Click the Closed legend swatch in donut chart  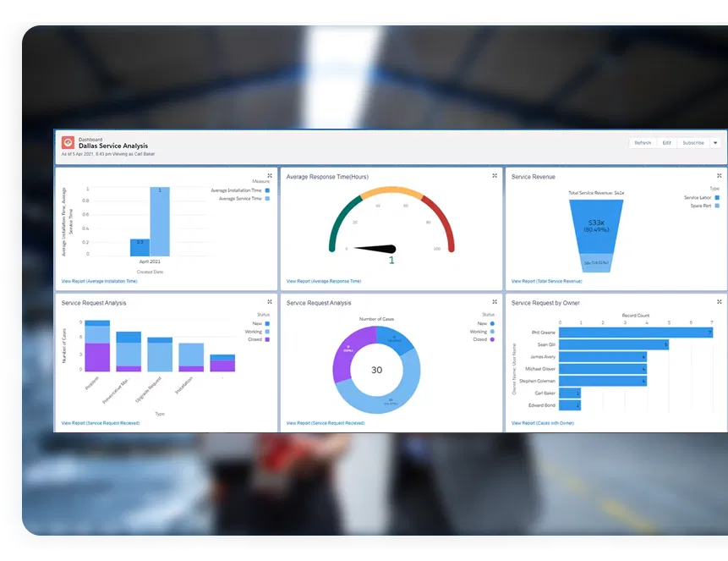click(492, 339)
